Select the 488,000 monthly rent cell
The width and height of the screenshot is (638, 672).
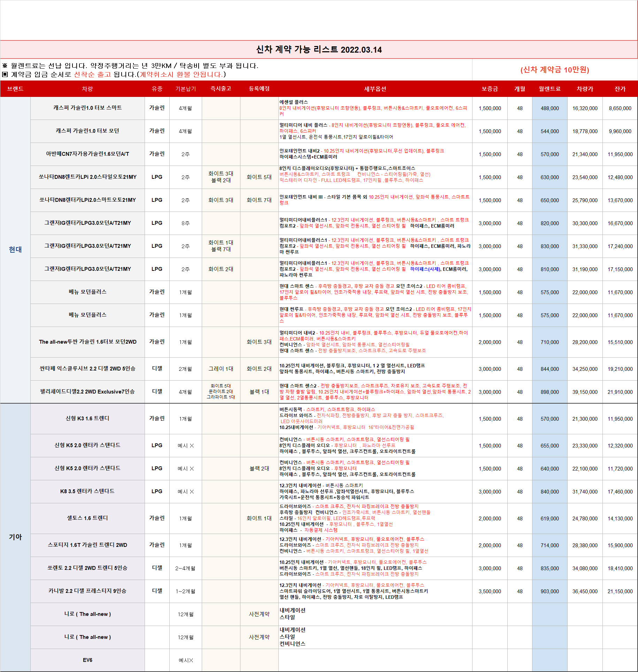pyautogui.click(x=549, y=108)
